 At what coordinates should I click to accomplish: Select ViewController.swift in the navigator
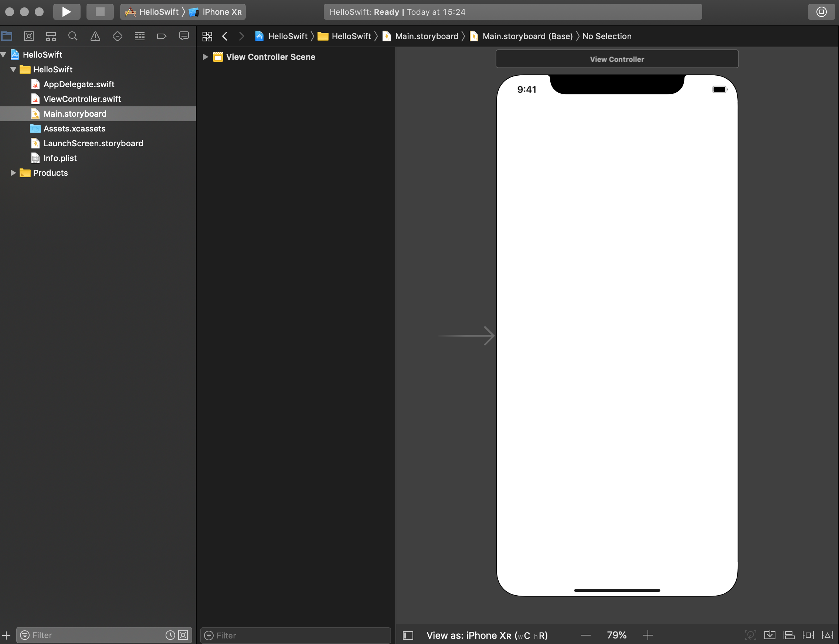coord(82,99)
